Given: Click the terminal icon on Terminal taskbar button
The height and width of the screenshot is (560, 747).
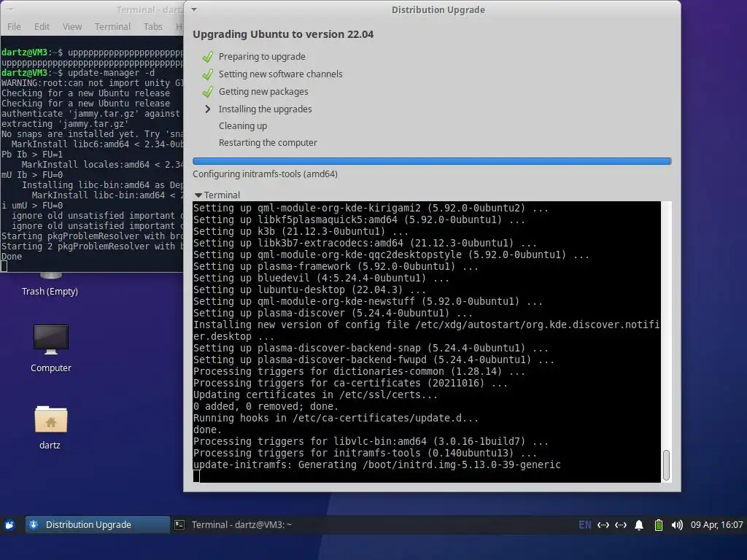Looking at the screenshot, I should pyautogui.click(x=179, y=525).
